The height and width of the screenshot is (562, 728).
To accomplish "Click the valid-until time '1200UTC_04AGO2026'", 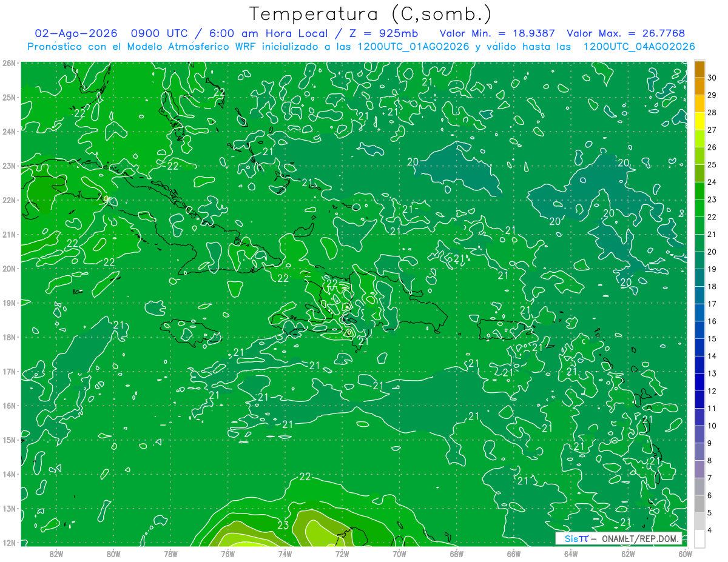I will click(x=639, y=47).
